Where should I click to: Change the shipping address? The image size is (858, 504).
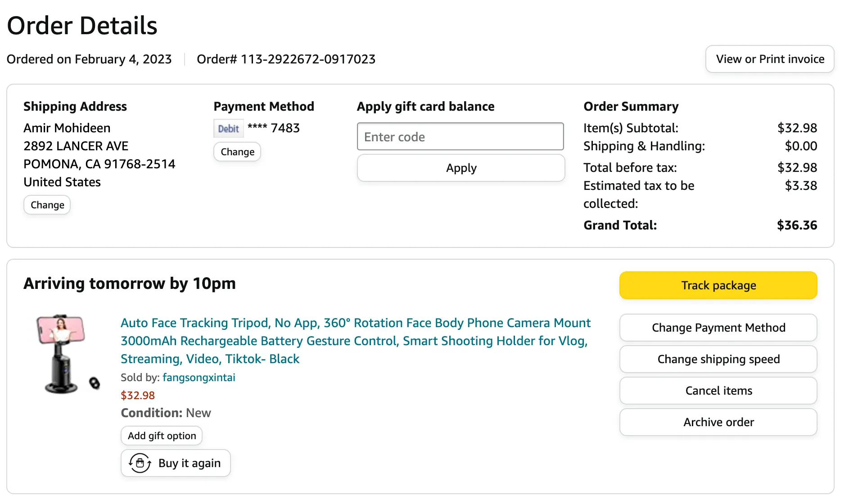[47, 205]
